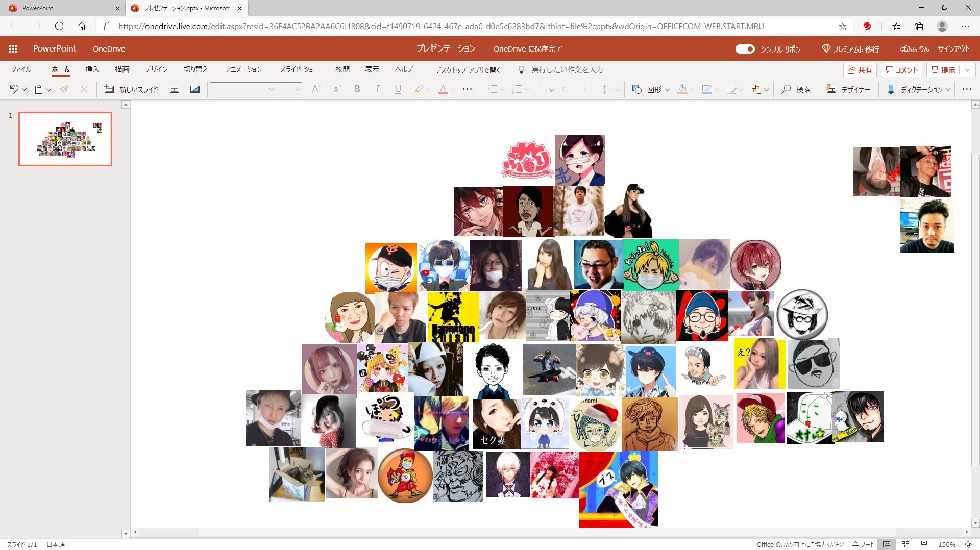980x550 pixels.
Task: Open the 図形 (Shapes) gallery
Action: (652, 89)
